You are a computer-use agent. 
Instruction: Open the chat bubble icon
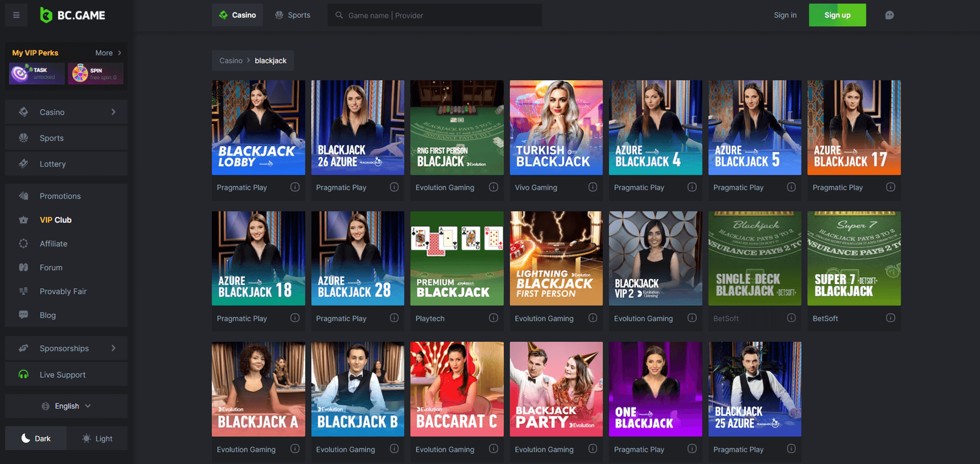(x=889, y=15)
